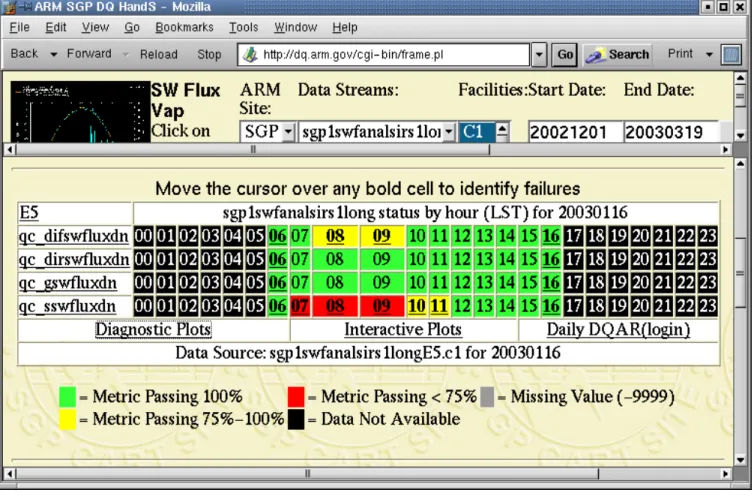This screenshot has height=496, width=754.
Task: Open the Bookmarks menu
Action: pos(184,27)
